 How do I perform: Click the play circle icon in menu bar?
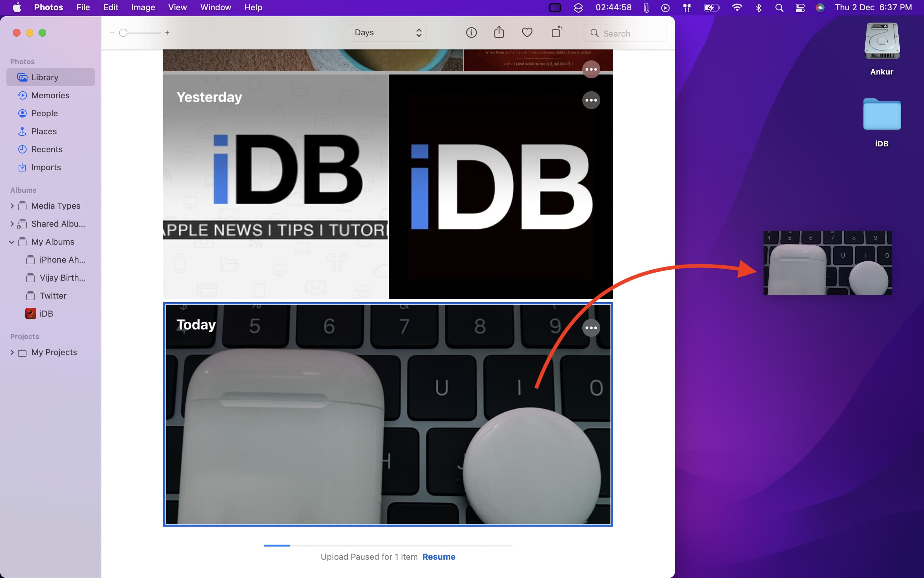pyautogui.click(x=665, y=8)
